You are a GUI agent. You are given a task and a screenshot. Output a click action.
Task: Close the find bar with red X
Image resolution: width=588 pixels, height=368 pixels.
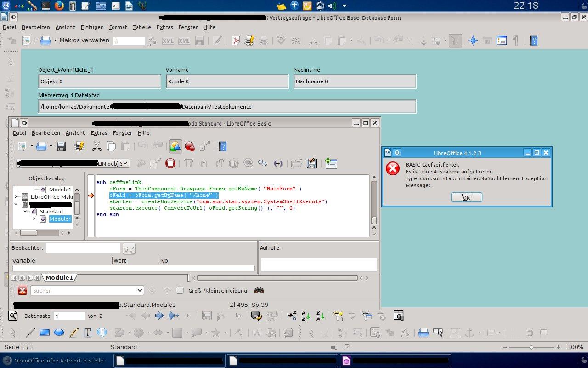point(22,290)
